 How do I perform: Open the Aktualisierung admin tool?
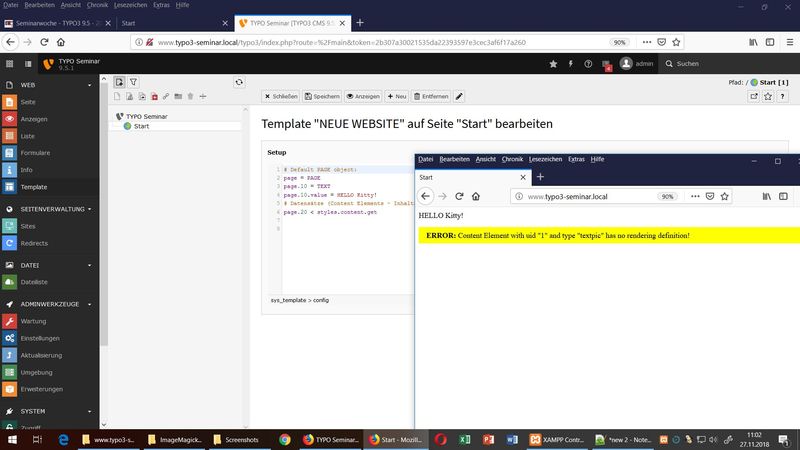(41, 355)
